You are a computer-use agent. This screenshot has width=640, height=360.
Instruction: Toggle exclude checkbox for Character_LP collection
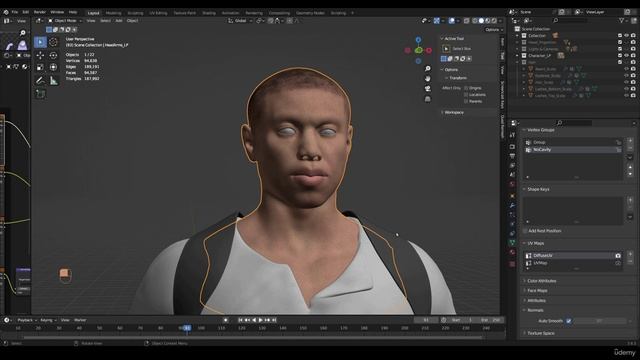620,55
